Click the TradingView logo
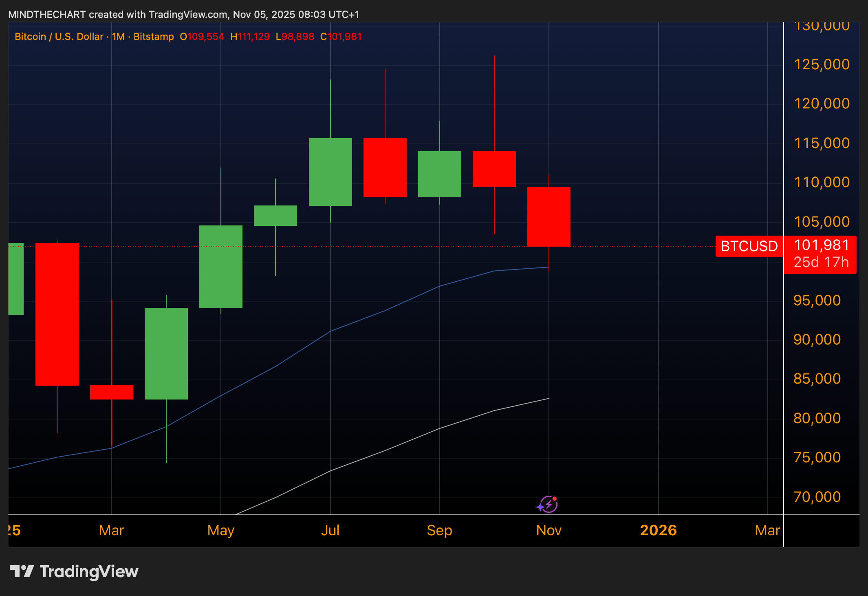The image size is (868, 596). tap(74, 572)
